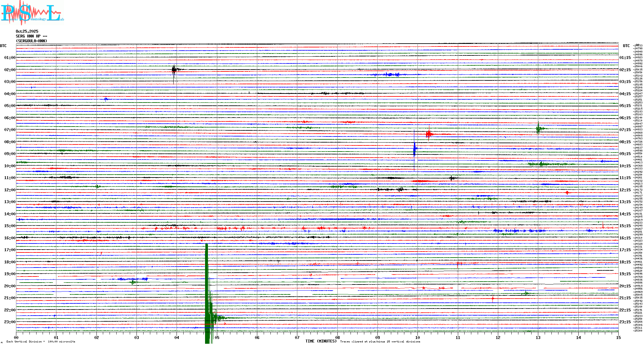This screenshot has height=346, width=644.
Task: Click the TIME (MINUTES) axis title
Action: click(321, 341)
